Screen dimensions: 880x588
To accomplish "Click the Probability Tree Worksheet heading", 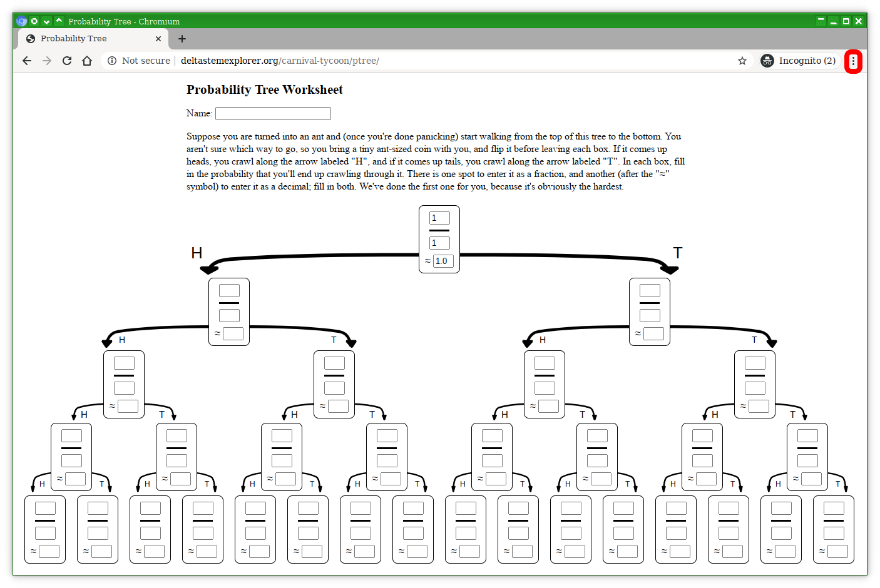I will 265,89.
